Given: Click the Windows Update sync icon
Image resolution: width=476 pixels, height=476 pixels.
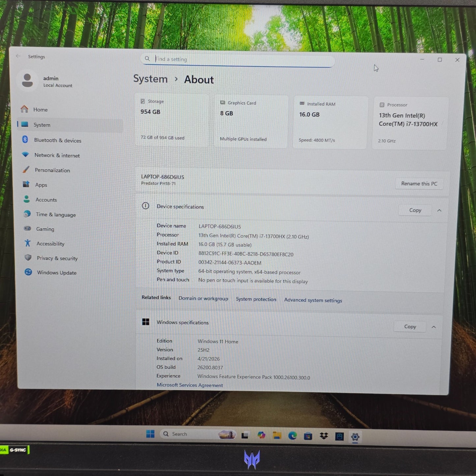Looking at the screenshot, I should [28, 272].
